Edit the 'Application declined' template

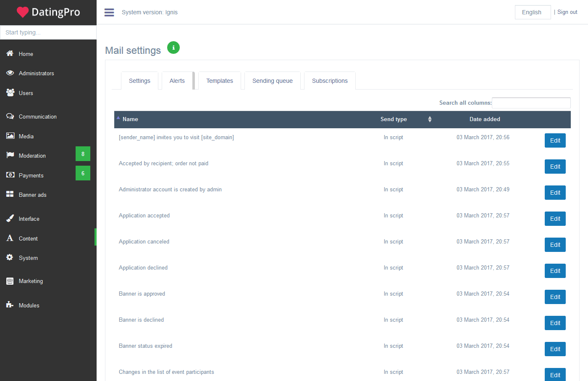pos(555,271)
